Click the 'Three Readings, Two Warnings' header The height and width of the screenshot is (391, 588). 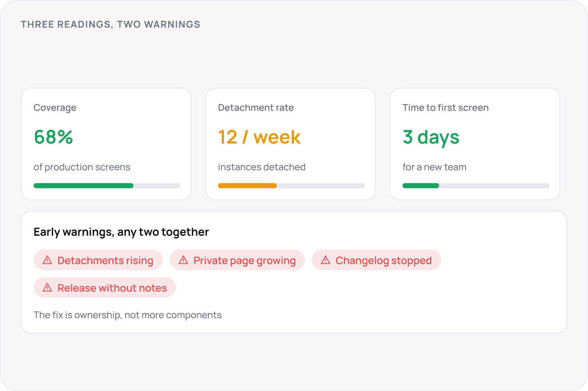(111, 25)
